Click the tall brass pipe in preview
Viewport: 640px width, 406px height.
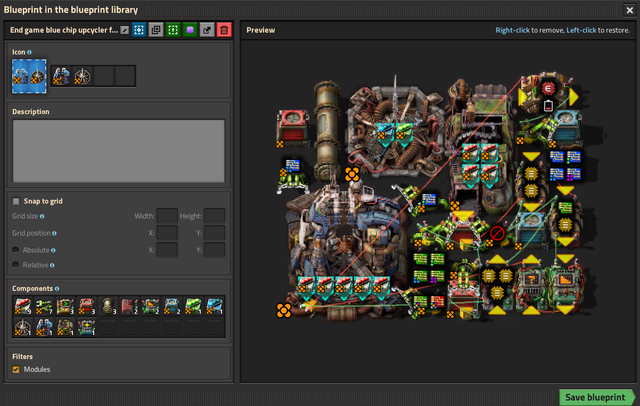tap(326, 131)
